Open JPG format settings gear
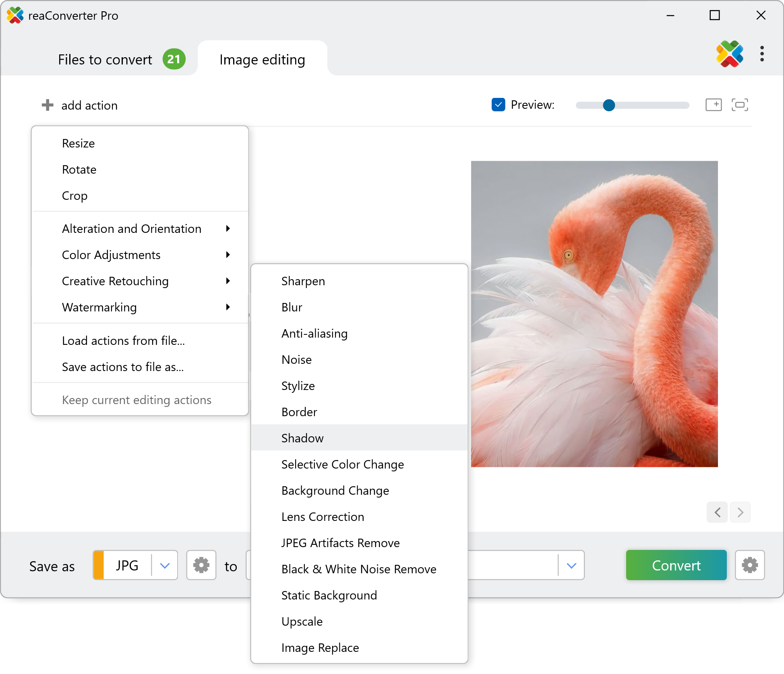Screen dimensions: 784x674 (201, 565)
